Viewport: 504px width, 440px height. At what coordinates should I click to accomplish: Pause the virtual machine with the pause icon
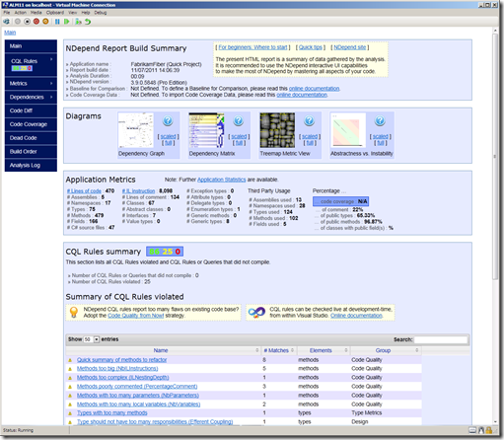pos(57,22)
